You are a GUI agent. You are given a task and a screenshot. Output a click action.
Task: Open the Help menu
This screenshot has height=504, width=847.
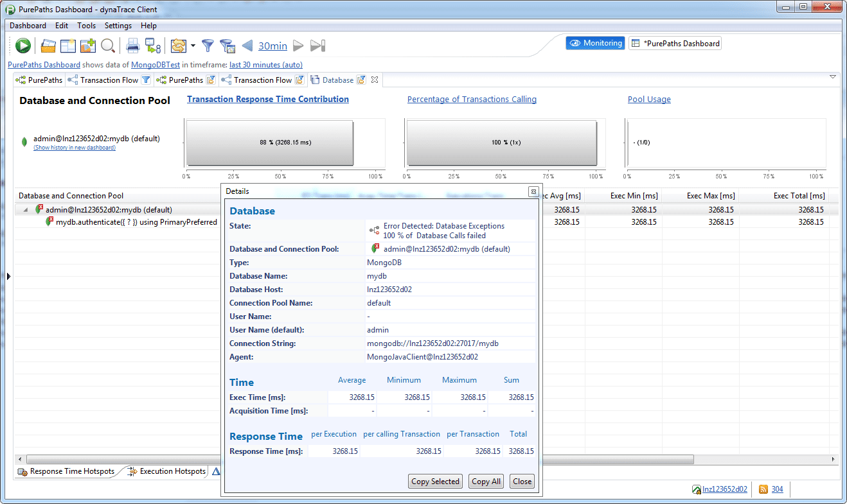coord(148,26)
